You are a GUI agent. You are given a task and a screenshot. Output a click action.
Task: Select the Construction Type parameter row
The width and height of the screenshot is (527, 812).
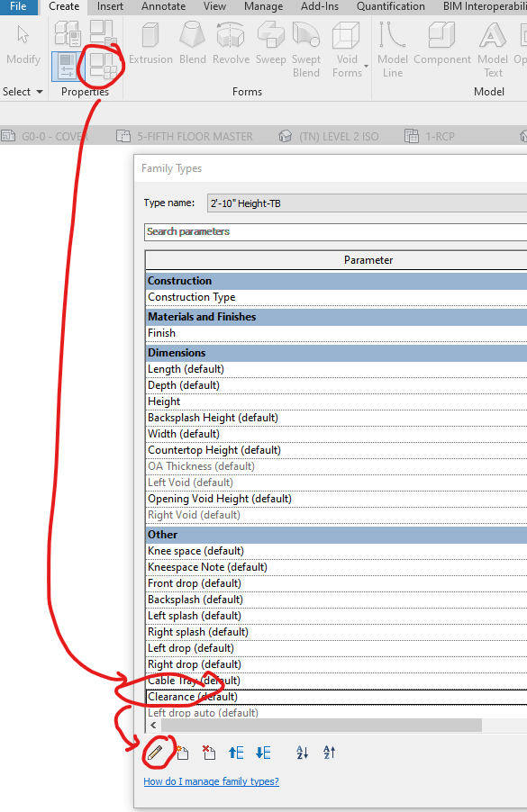(x=336, y=297)
